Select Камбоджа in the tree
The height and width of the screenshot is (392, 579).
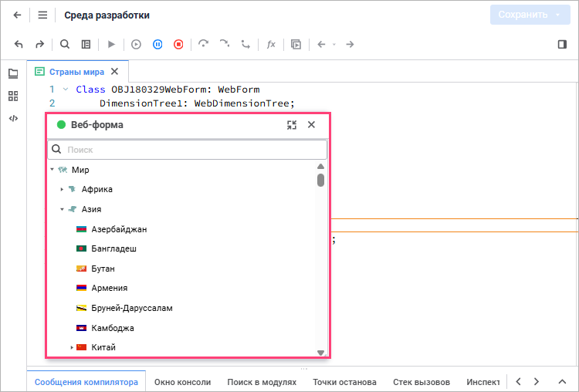[x=113, y=328]
